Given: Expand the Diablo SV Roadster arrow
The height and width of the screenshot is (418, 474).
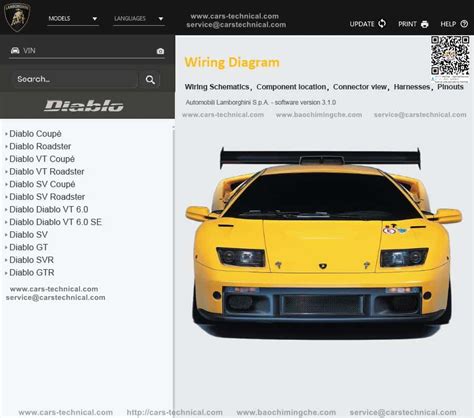Looking at the screenshot, I should click(x=6, y=197).
